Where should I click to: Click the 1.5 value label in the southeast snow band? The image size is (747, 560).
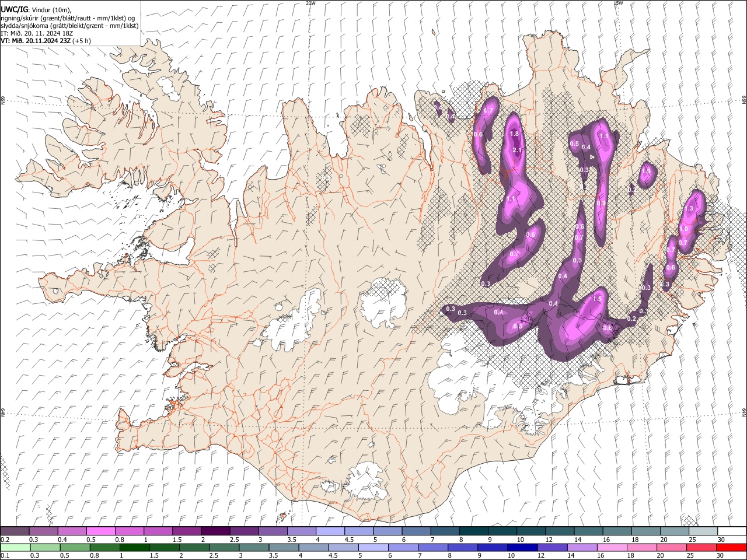(597, 299)
